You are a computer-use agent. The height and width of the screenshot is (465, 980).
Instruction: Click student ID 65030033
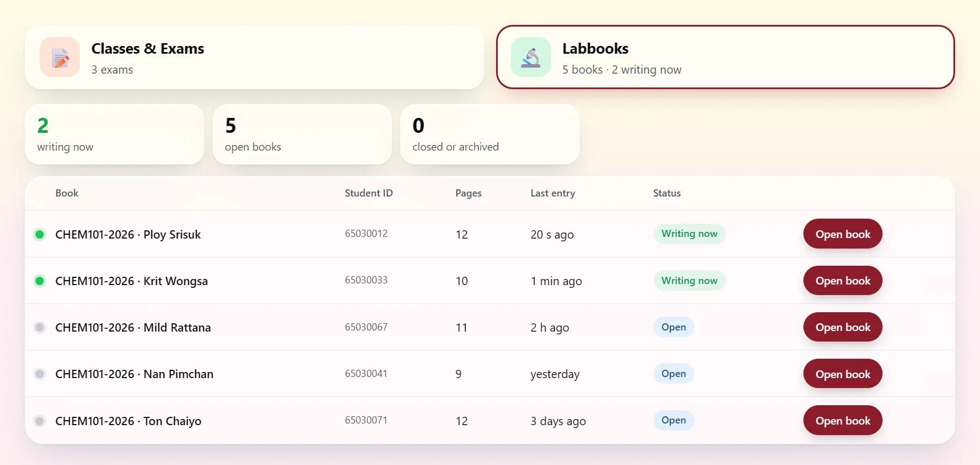[366, 280]
